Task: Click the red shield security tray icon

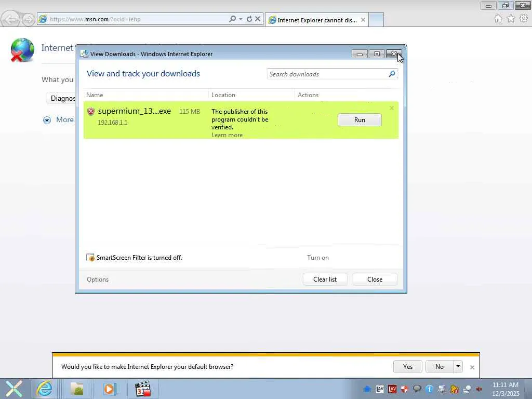Action: point(404,389)
